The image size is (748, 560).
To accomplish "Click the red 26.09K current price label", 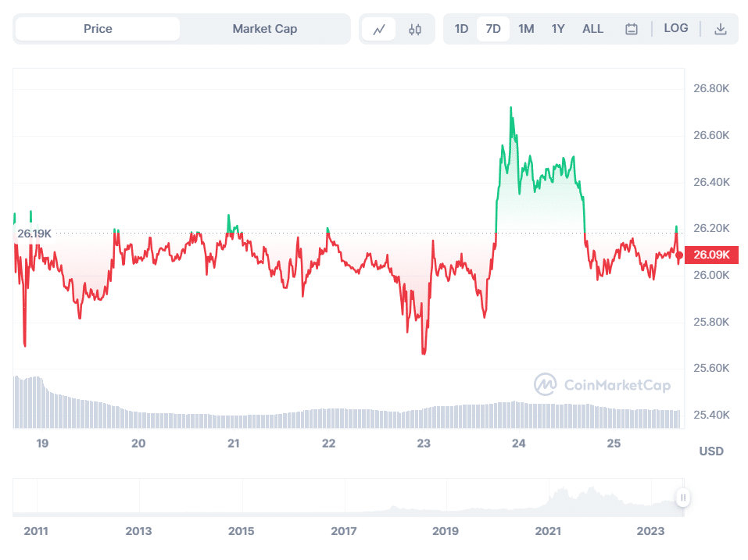I will (x=711, y=255).
